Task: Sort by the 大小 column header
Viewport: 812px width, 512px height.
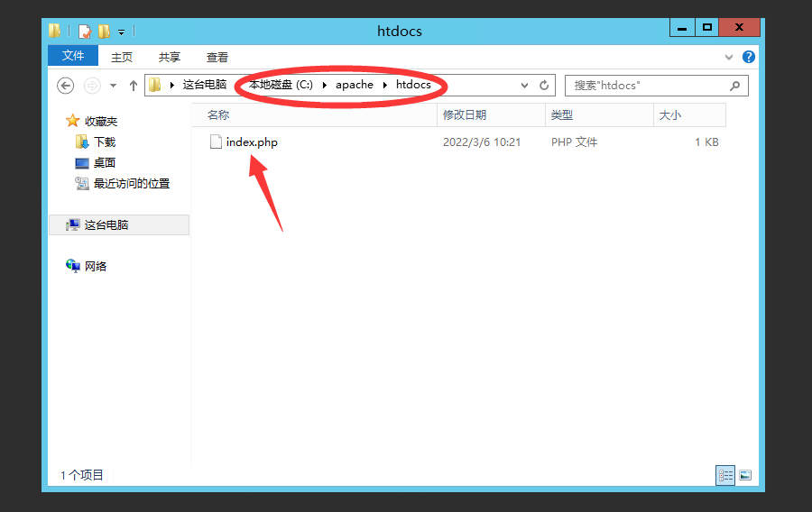Action: click(x=689, y=114)
